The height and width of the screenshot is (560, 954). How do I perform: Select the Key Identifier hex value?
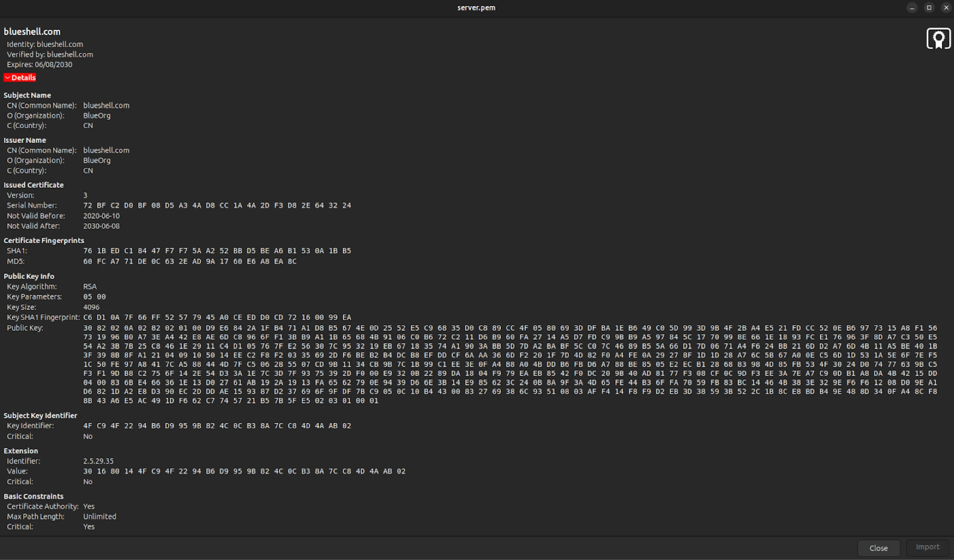point(217,426)
